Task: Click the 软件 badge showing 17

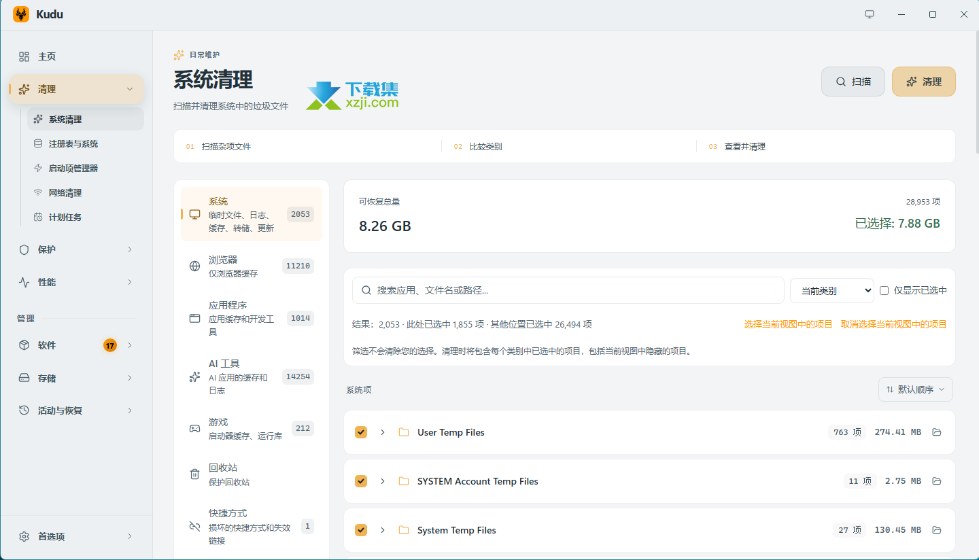Action: coord(110,345)
